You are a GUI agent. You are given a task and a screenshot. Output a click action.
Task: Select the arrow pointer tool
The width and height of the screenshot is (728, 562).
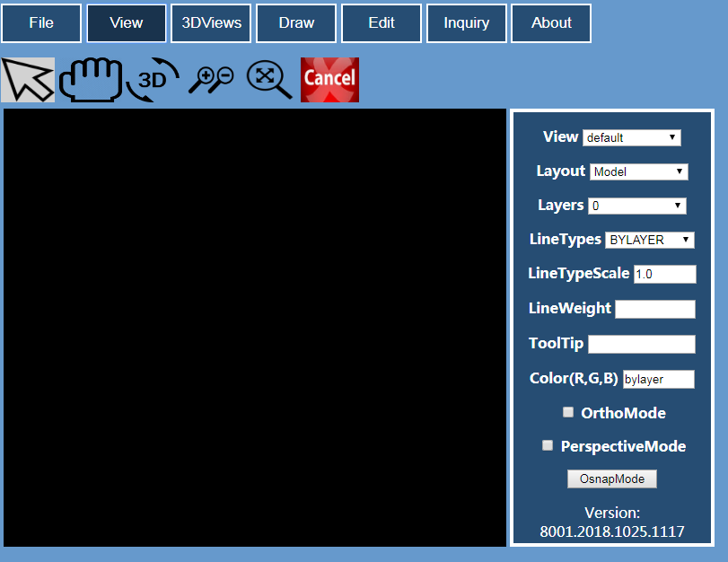tap(28, 79)
